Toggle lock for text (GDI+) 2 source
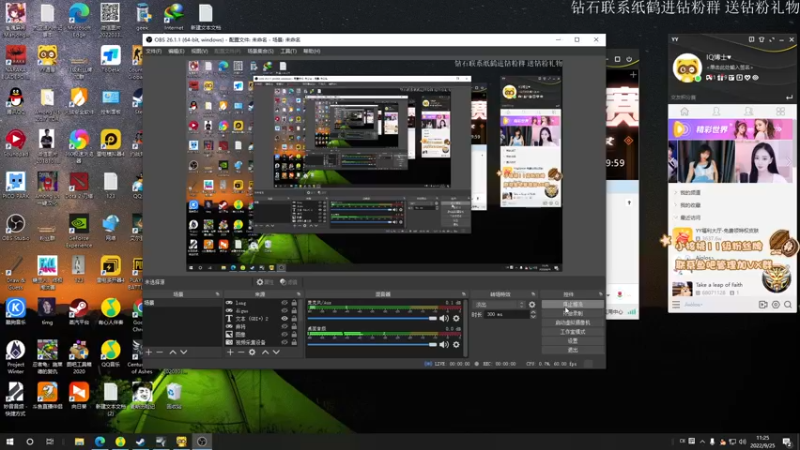The image size is (800, 450). [294, 318]
